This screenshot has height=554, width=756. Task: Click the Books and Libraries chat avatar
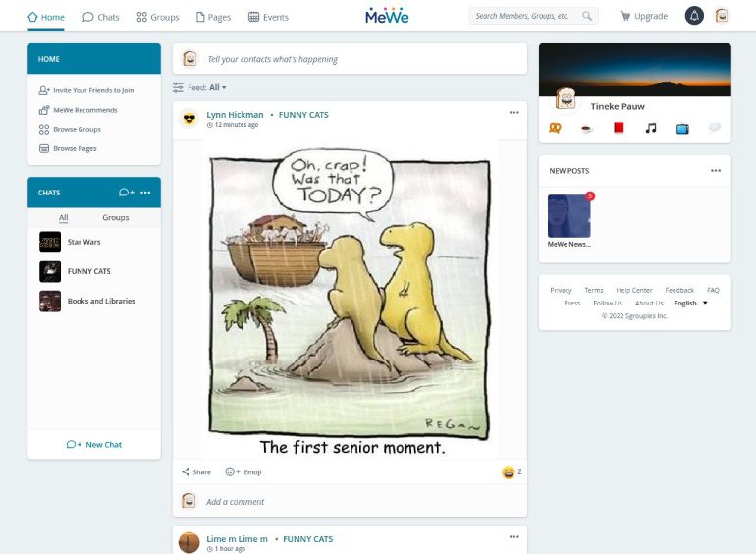(50, 302)
